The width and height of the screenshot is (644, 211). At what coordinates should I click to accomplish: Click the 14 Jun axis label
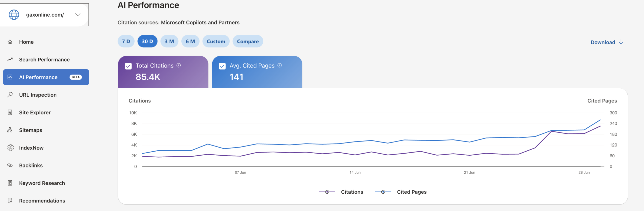(x=355, y=172)
